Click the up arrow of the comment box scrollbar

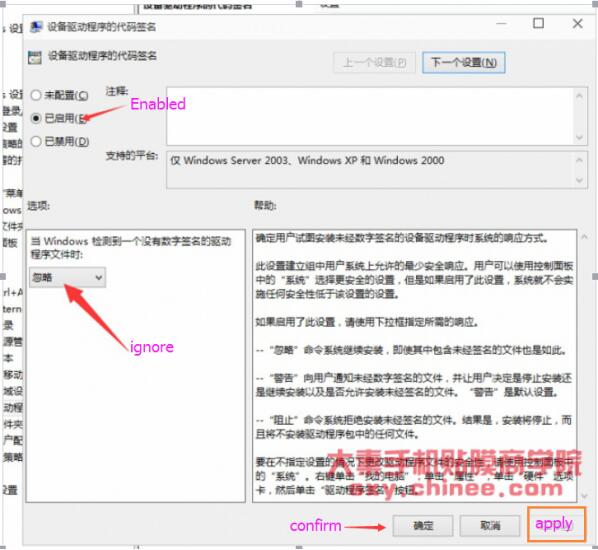[x=579, y=95]
